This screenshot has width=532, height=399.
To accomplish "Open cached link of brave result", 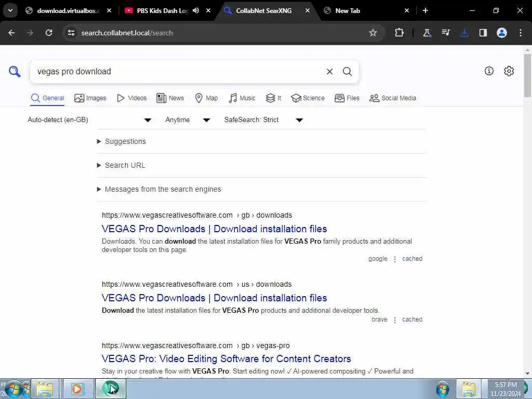I will [x=412, y=320].
